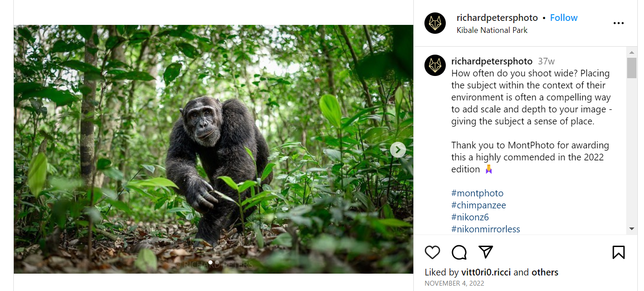
Task: Like the post with heart icon
Action: pyautogui.click(x=432, y=252)
